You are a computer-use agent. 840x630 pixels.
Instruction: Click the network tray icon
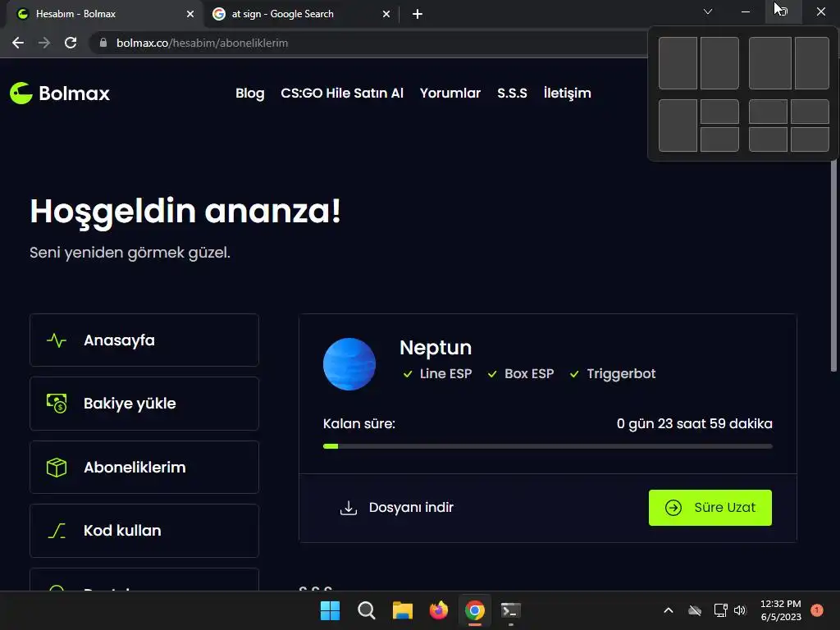pos(720,610)
